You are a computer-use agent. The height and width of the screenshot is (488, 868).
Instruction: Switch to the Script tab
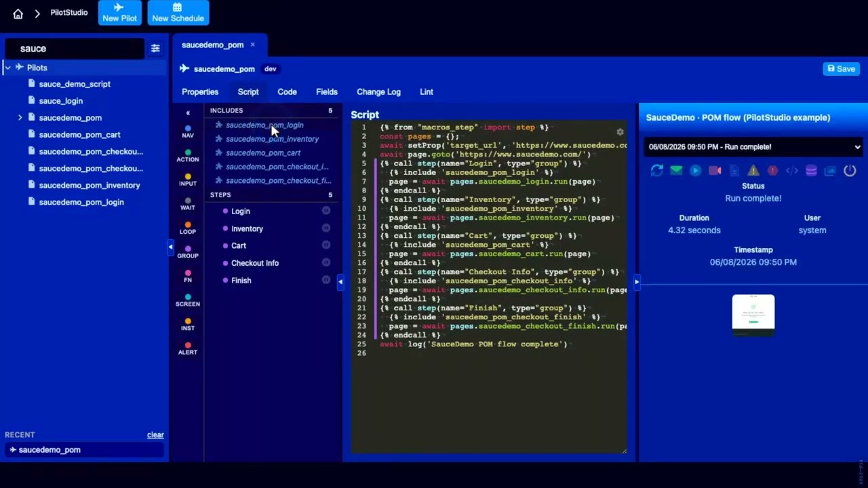pos(248,91)
